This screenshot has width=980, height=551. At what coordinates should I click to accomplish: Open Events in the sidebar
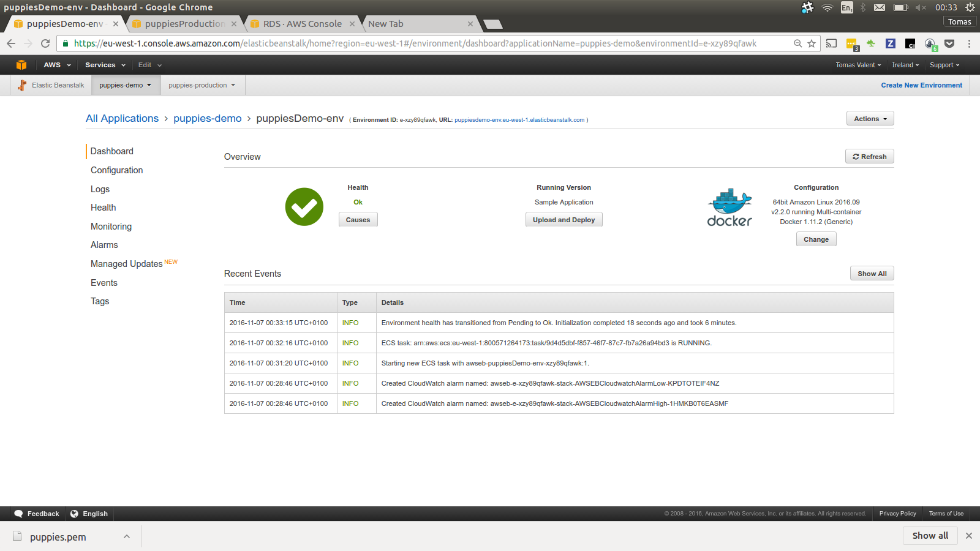tap(104, 283)
